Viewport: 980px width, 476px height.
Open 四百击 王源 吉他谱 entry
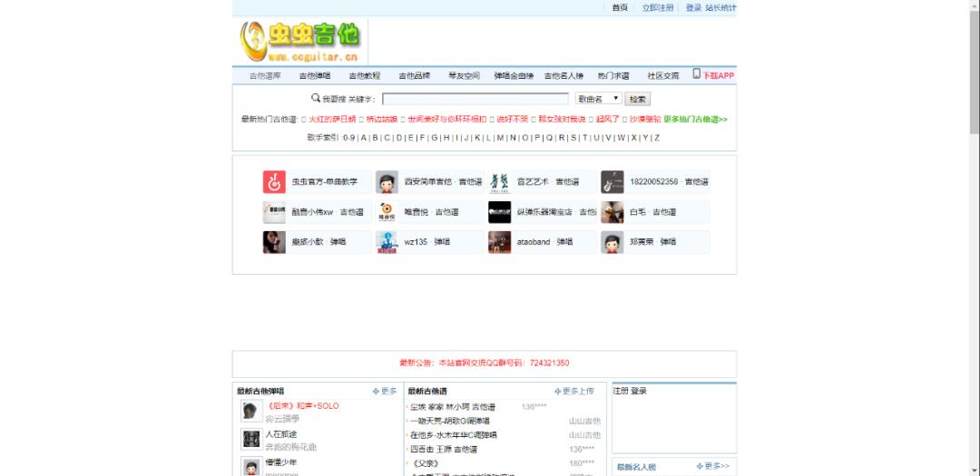click(x=443, y=449)
